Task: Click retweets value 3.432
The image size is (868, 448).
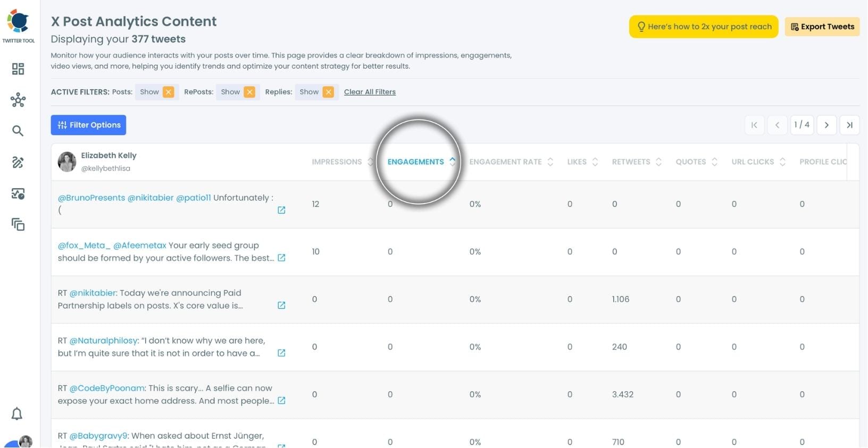Action: [x=622, y=394]
